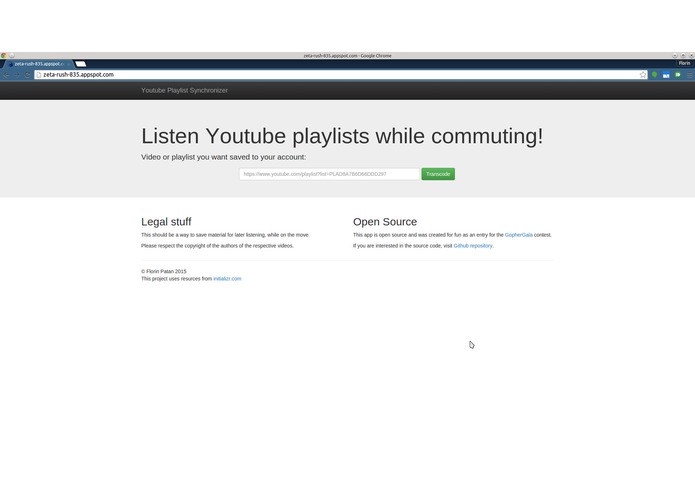The width and height of the screenshot is (695, 494).
Task: Click the 'Please respect the copyright' sentence
Action: pos(217,246)
